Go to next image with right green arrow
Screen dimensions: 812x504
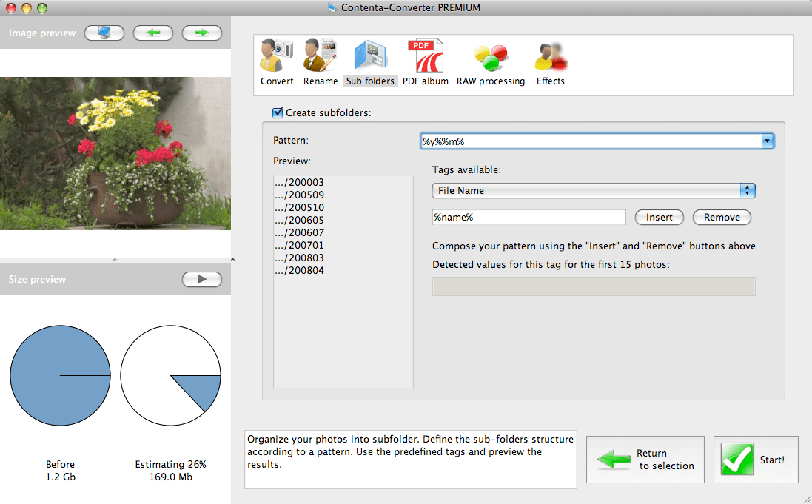point(202,33)
